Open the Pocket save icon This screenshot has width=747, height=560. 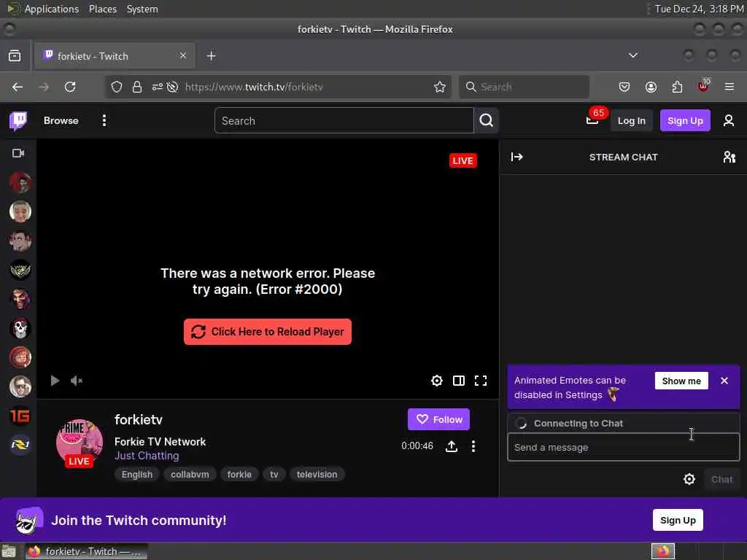tap(624, 87)
